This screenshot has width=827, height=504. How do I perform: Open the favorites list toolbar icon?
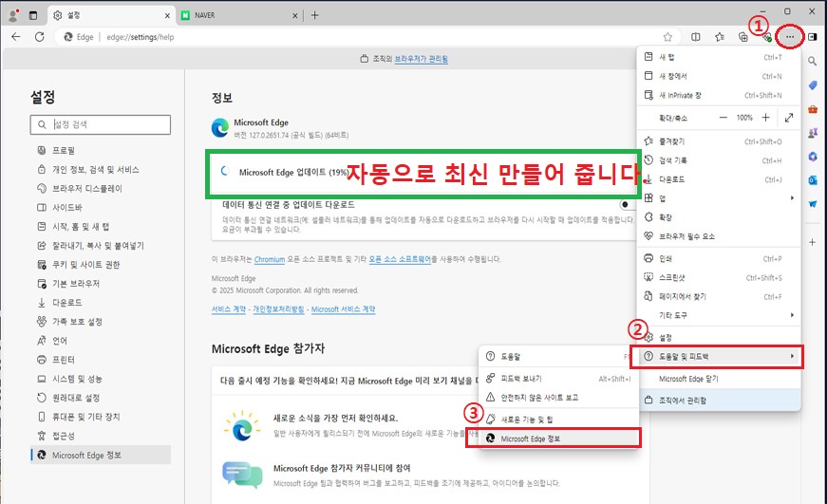[720, 37]
